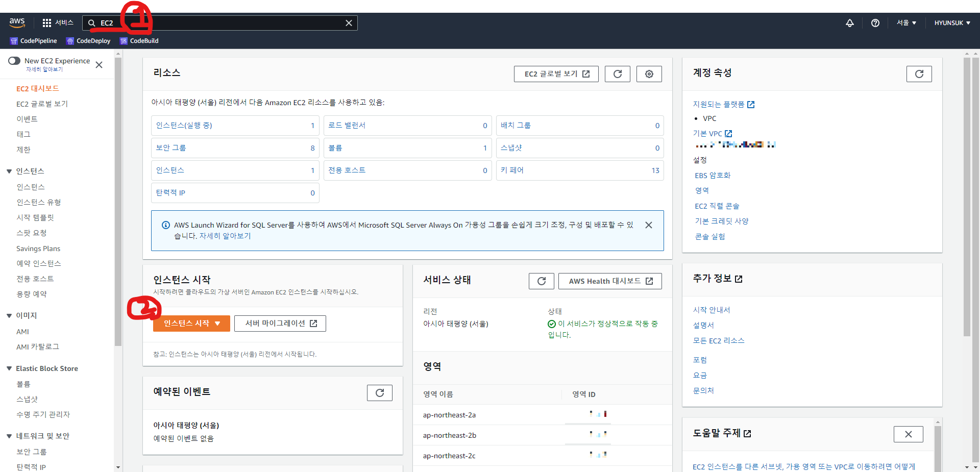The image size is (980, 472).
Task: Close the 도움말 주제 panel
Action: (909, 434)
